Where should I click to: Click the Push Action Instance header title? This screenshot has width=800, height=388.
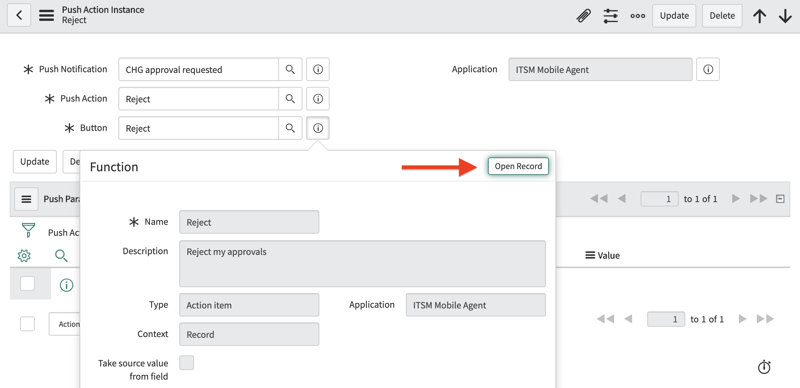tap(103, 10)
